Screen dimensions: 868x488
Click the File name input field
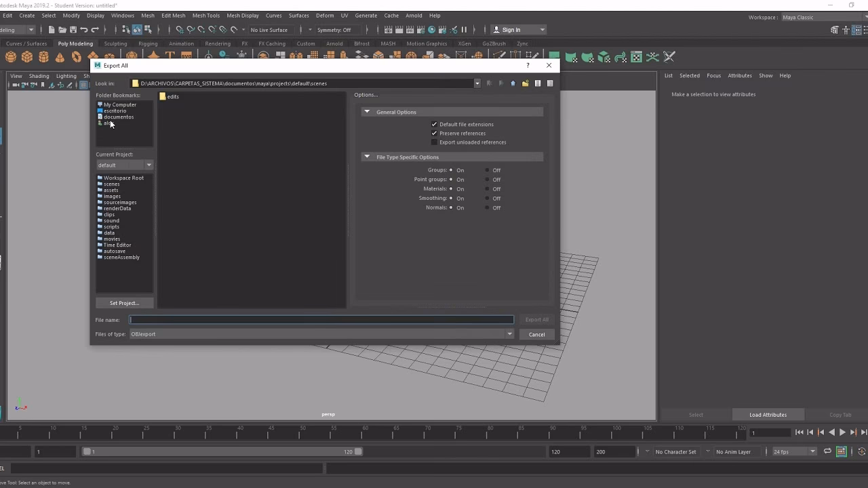pyautogui.click(x=321, y=320)
